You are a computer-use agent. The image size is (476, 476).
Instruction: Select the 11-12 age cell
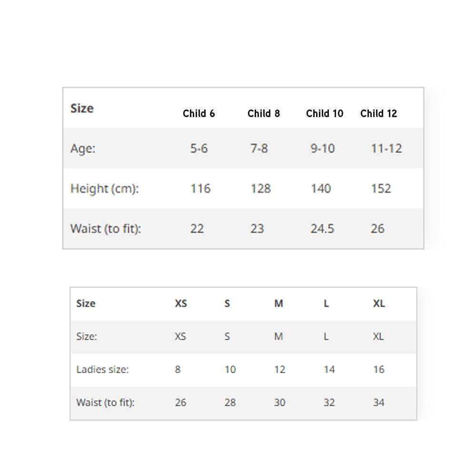(387, 149)
